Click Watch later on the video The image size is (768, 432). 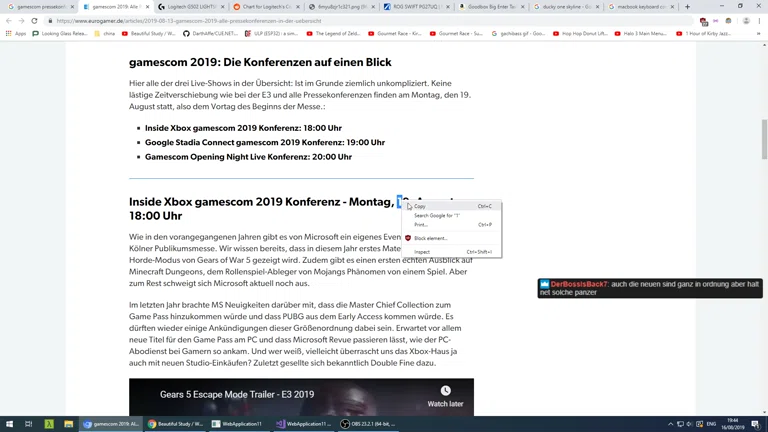point(445,396)
